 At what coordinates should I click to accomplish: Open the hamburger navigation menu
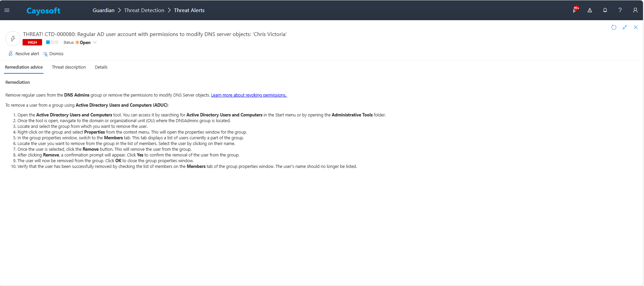(7, 10)
